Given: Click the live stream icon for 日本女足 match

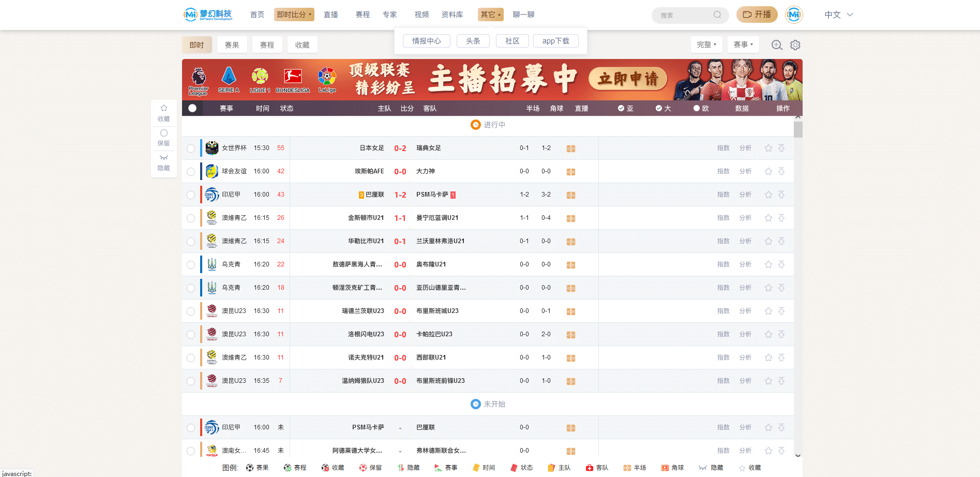Looking at the screenshot, I should pos(571,148).
